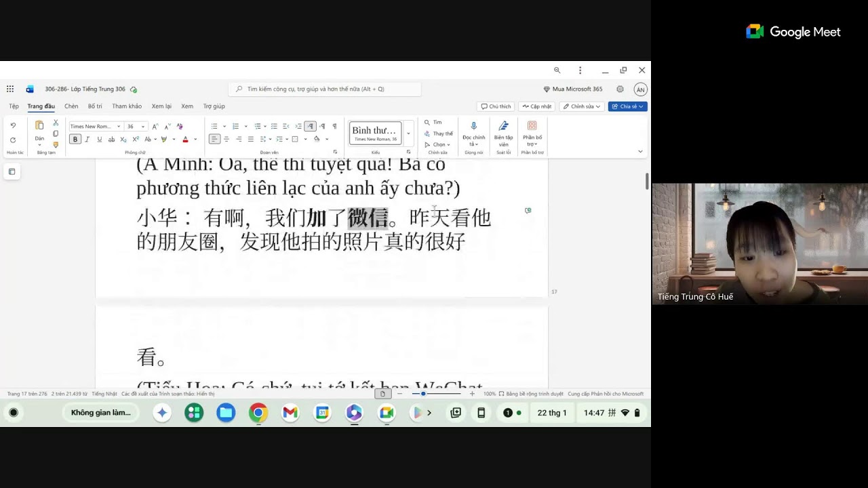The width and height of the screenshot is (868, 488).
Task: Click the Paste (Dán) clipboard icon
Action: [x=39, y=125]
